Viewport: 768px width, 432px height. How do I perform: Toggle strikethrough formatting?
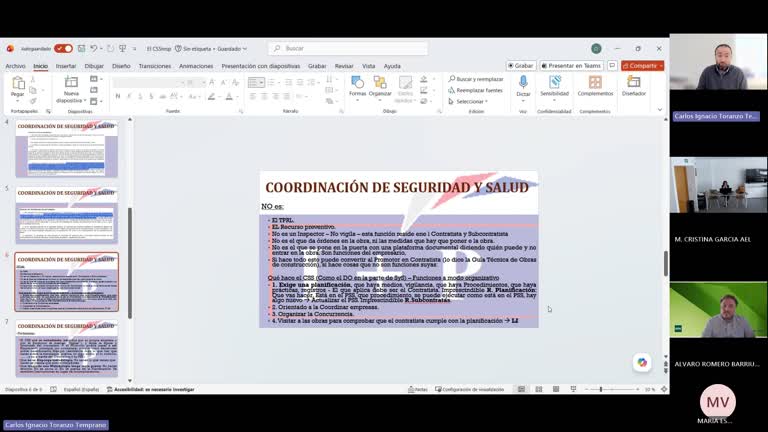point(163,96)
